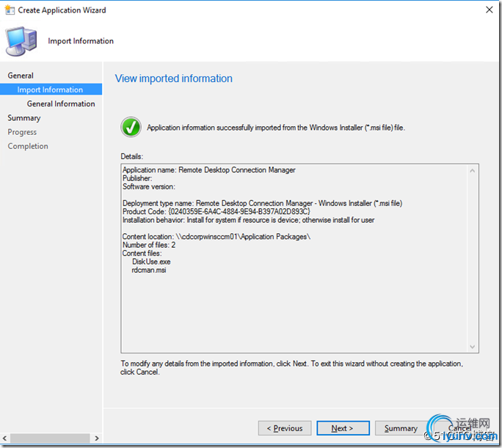
Task: Click the Content location path line
Action: click(x=217, y=236)
